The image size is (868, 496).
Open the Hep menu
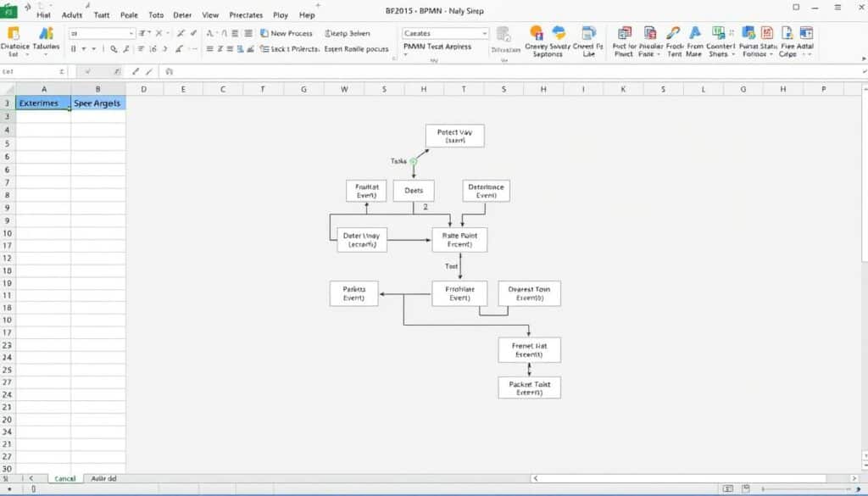[x=307, y=15]
